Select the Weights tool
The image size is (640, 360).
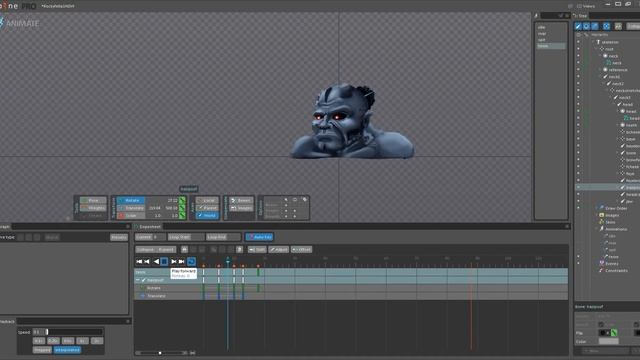(93, 208)
